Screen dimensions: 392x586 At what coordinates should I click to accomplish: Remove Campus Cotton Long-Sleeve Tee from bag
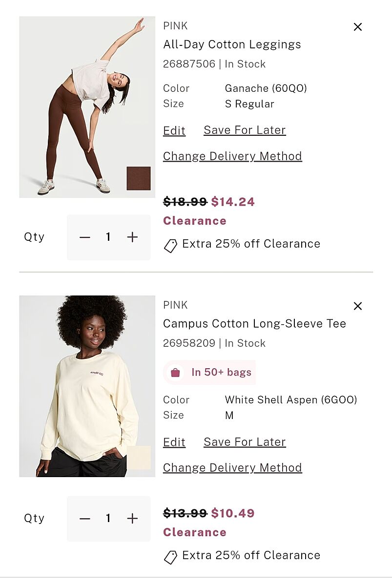[358, 306]
